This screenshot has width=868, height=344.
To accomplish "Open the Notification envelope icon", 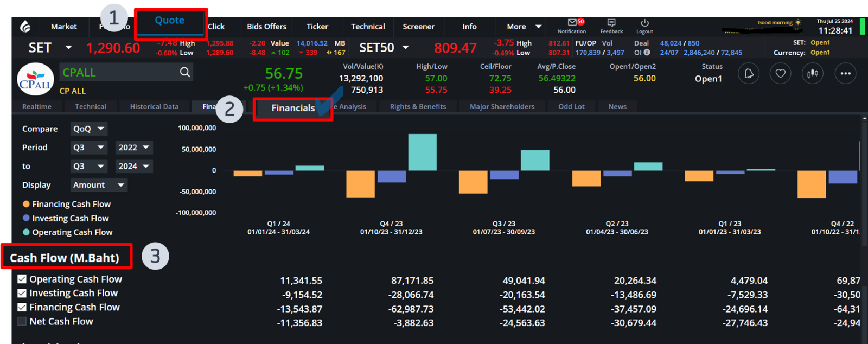I will [x=572, y=22].
